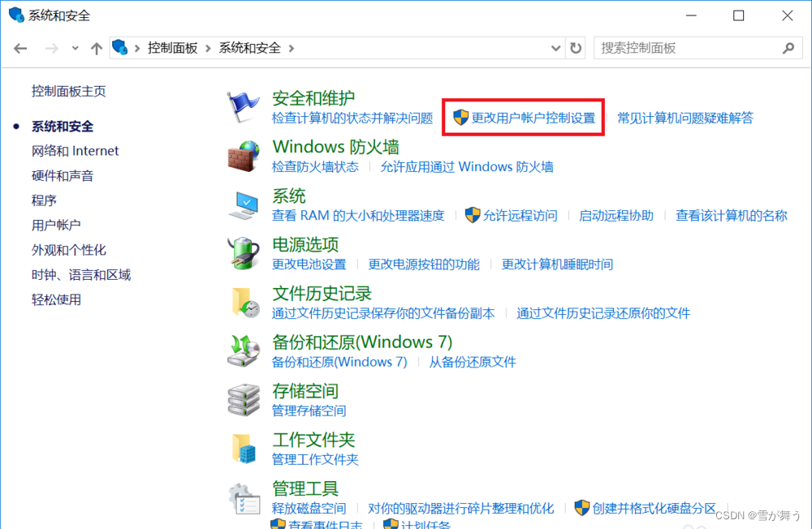Click 管理工作文件夹 link

[x=315, y=459]
